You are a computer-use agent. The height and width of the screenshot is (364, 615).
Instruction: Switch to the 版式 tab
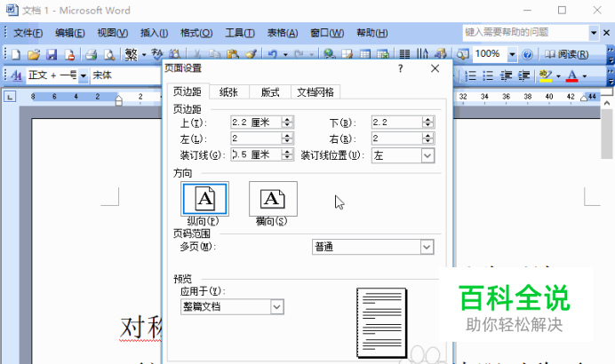click(270, 92)
